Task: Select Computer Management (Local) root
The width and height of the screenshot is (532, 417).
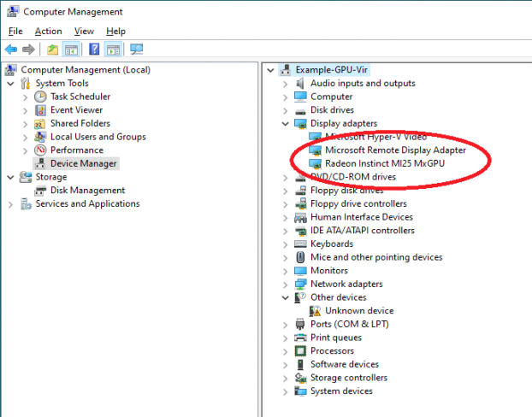Action: [86, 70]
